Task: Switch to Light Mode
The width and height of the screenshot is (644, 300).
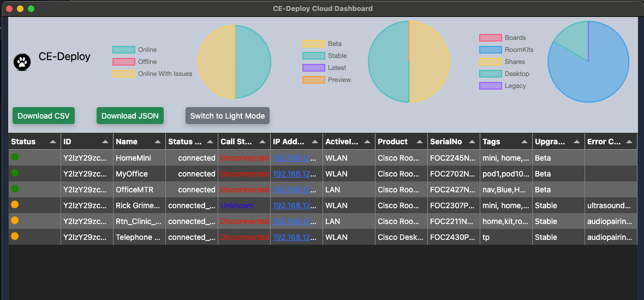Action: click(227, 116)
